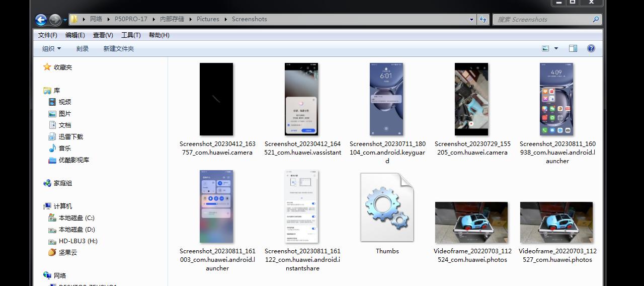Select Videoframe_20220703_112527 photo thumbnail

[556, 223]
